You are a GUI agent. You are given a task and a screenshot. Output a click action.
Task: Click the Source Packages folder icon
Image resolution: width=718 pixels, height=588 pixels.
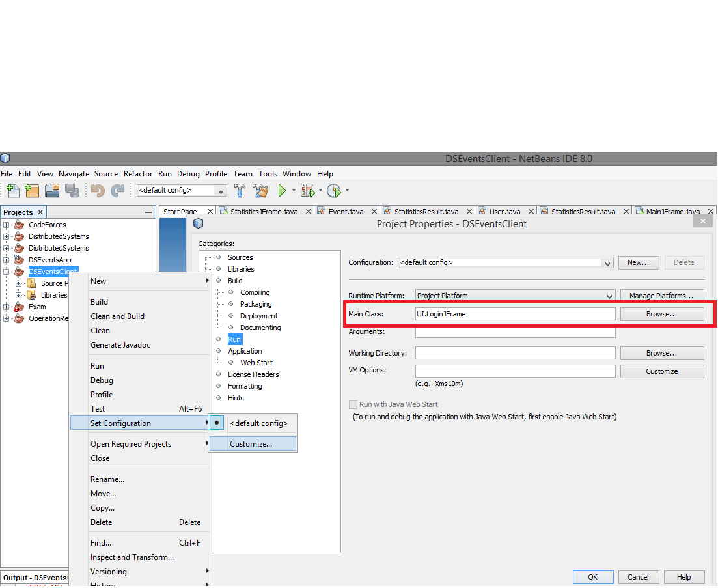point(32,283)
